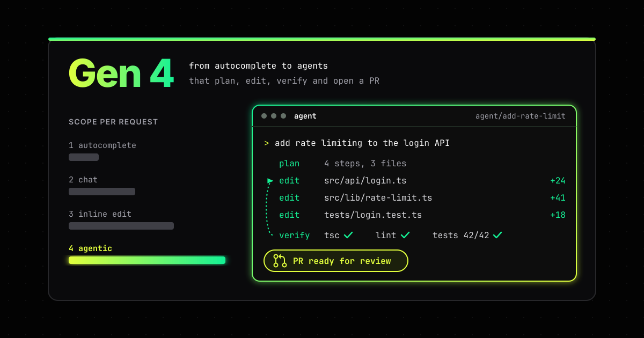
Task: Click the SCOPE PER REQUEST heading
Action: click(x=113, y=122)
